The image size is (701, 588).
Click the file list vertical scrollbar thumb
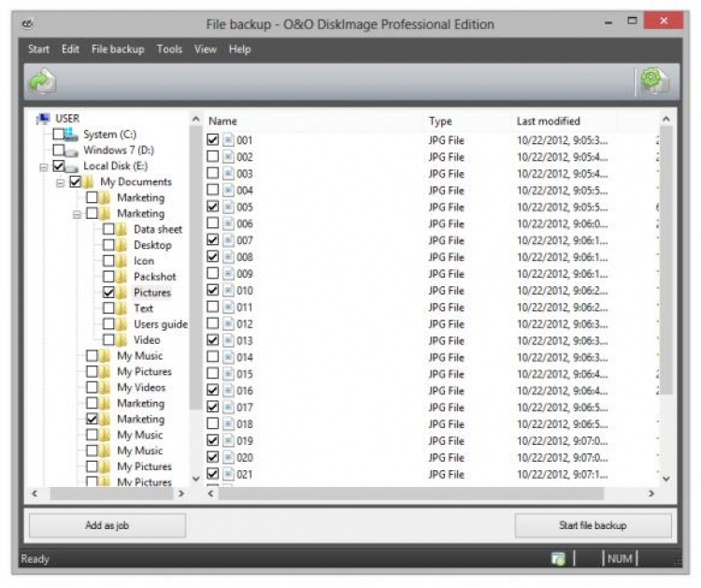tap(666, 260)
